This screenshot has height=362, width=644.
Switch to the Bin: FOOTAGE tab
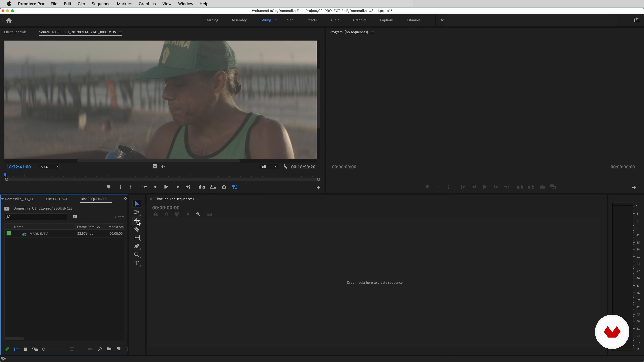pos(57,199)
